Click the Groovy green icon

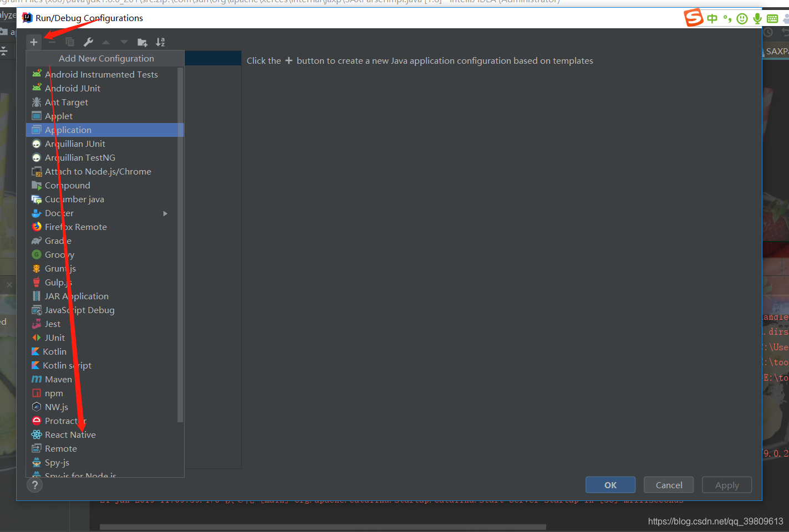pyautogui.click(x=37, y=254)
